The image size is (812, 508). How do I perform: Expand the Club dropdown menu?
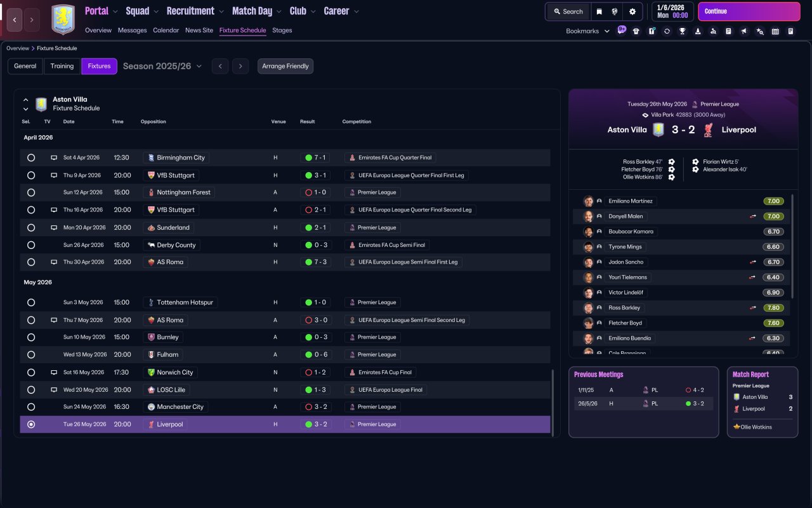[x=303, y=11]
